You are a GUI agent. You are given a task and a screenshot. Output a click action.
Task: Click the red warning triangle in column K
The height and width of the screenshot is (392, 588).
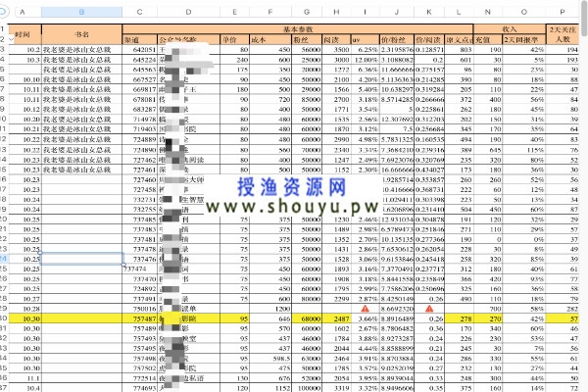(429, 309)
